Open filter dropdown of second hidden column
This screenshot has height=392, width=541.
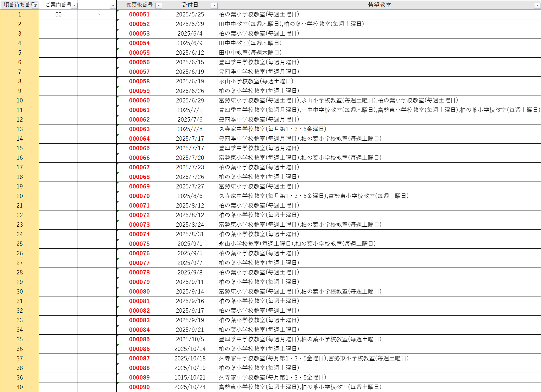74,6
